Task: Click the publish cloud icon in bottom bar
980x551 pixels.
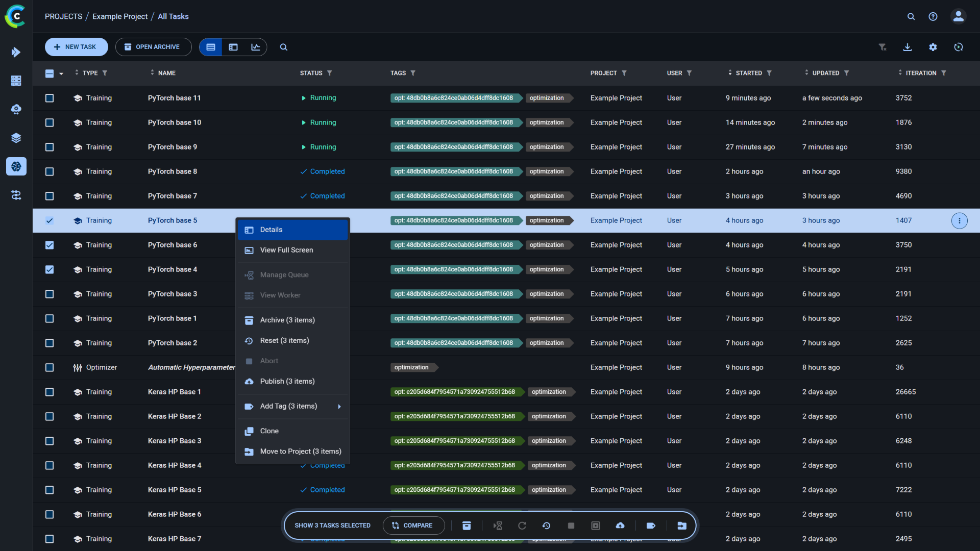Action: click(x=620, y=525)
